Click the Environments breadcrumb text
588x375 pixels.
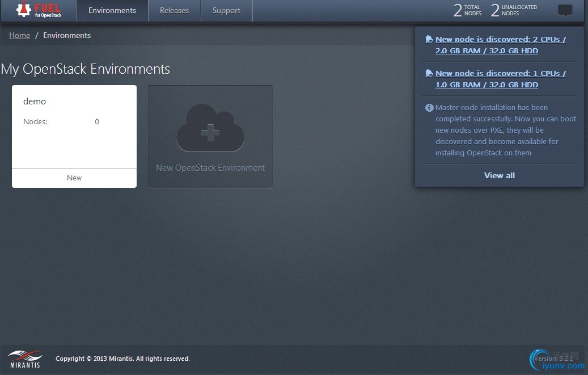point(67,35)
